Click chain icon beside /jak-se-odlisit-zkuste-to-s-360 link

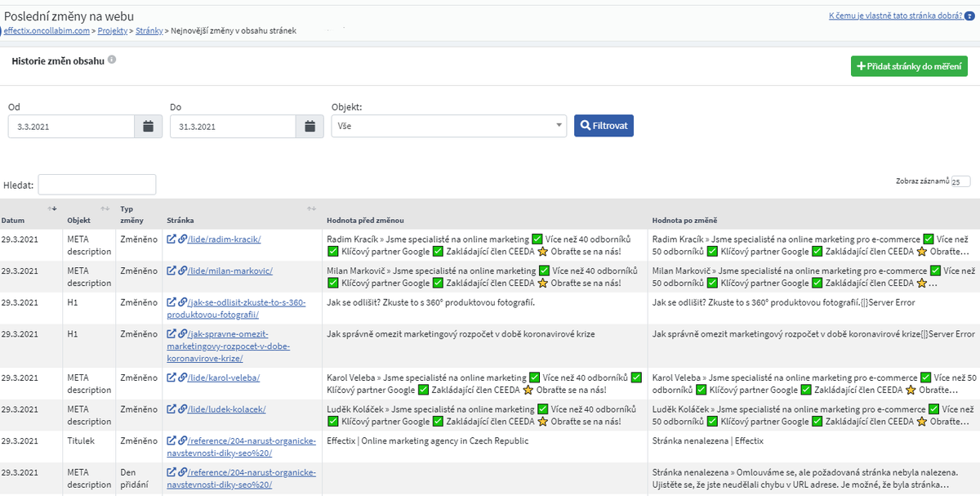(183, 302)
